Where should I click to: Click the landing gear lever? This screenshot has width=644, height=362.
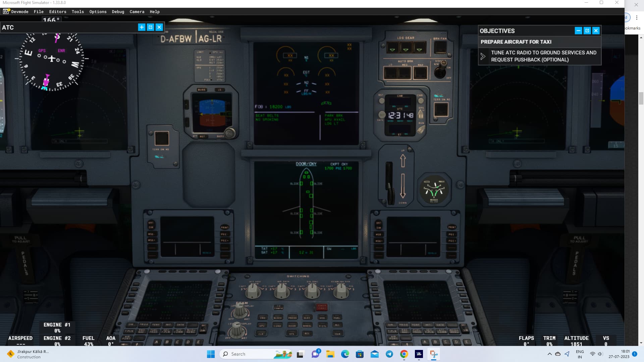click(x=389, y=183)
